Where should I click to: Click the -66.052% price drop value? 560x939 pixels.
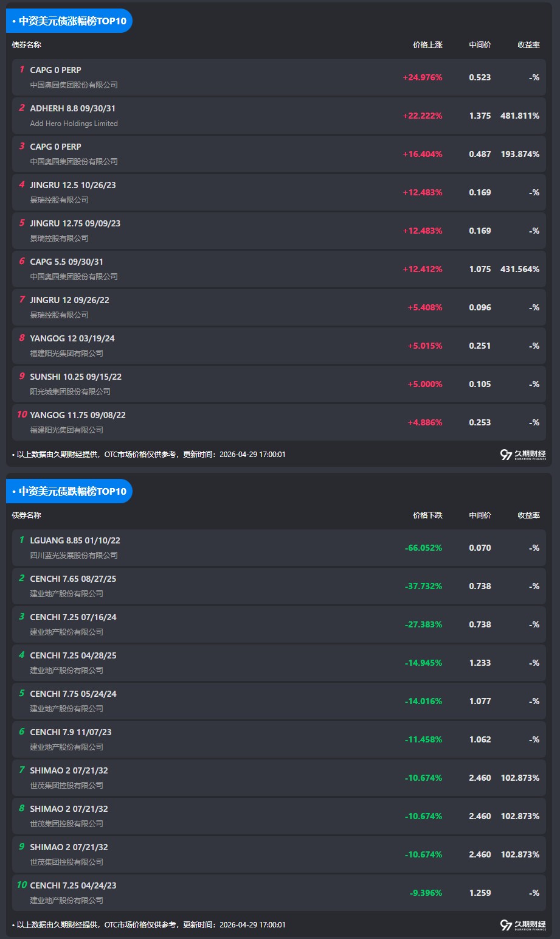tap(423, 548)
